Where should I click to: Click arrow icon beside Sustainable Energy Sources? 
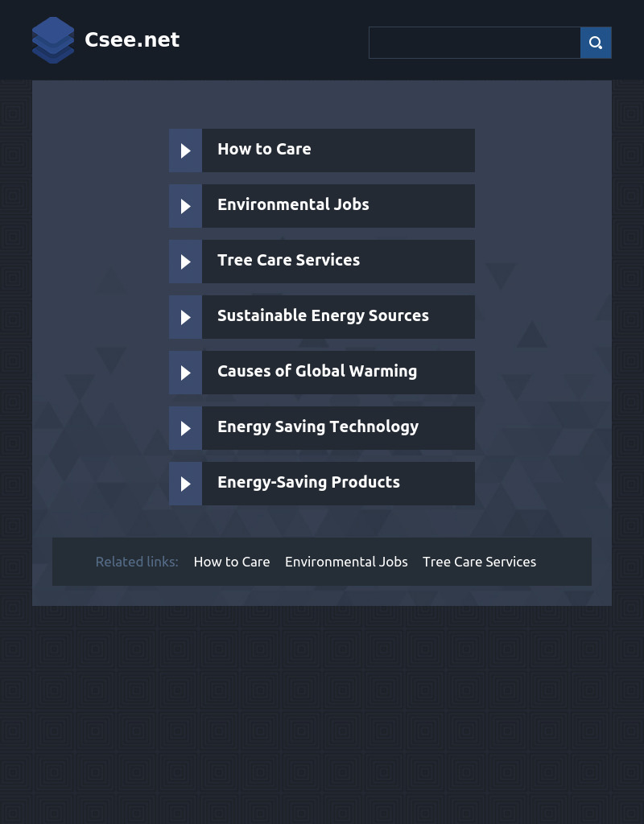tap(186, 317)
